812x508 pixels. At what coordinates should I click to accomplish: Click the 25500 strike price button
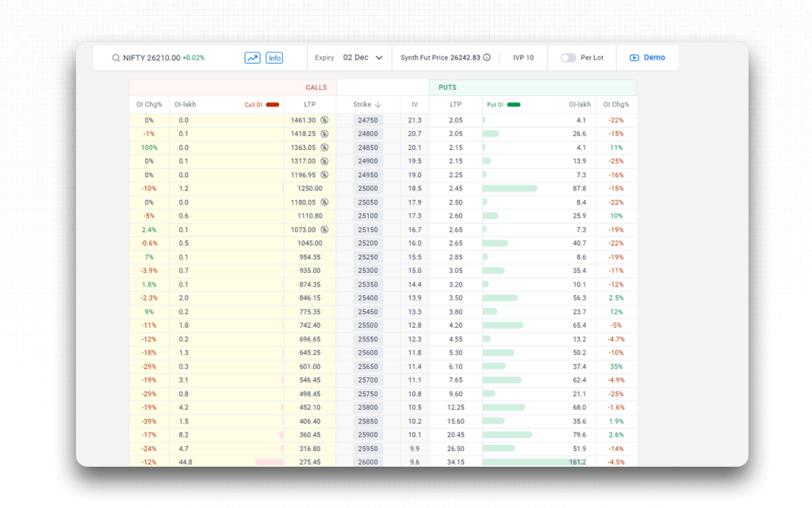click(368, 325)
